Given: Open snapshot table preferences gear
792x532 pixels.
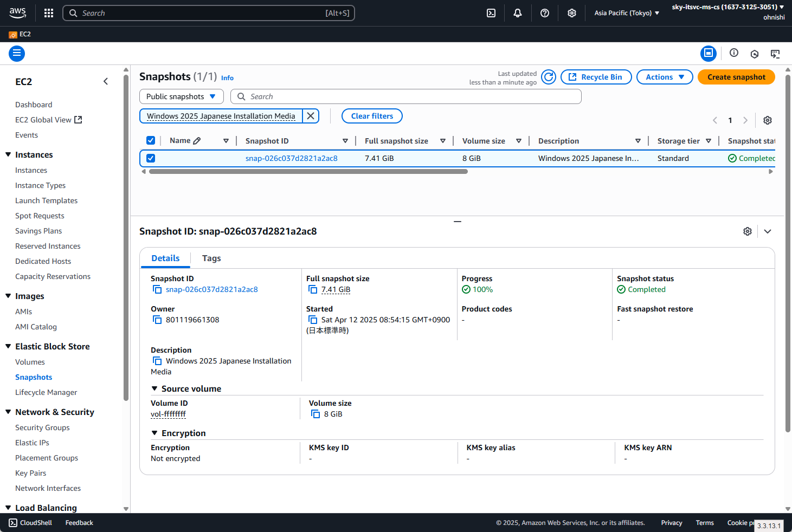Looking at the screenshot, I should click(x=767, y=120).
